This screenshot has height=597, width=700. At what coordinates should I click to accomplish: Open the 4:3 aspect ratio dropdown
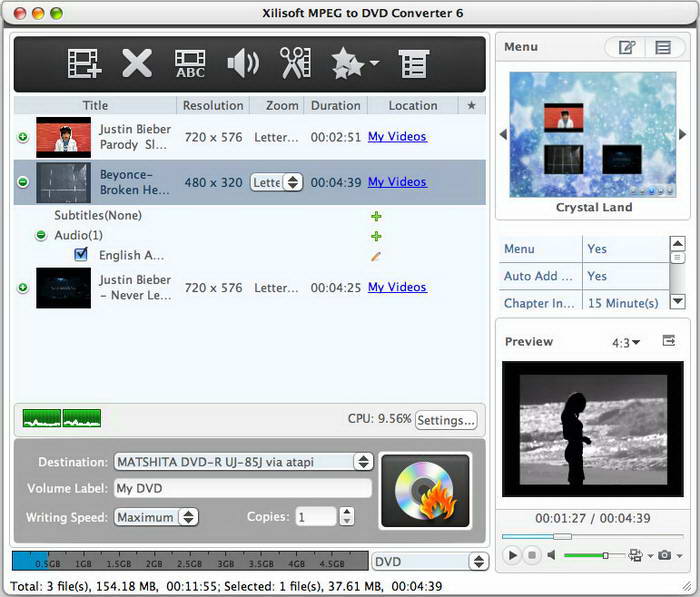point(626,342)
